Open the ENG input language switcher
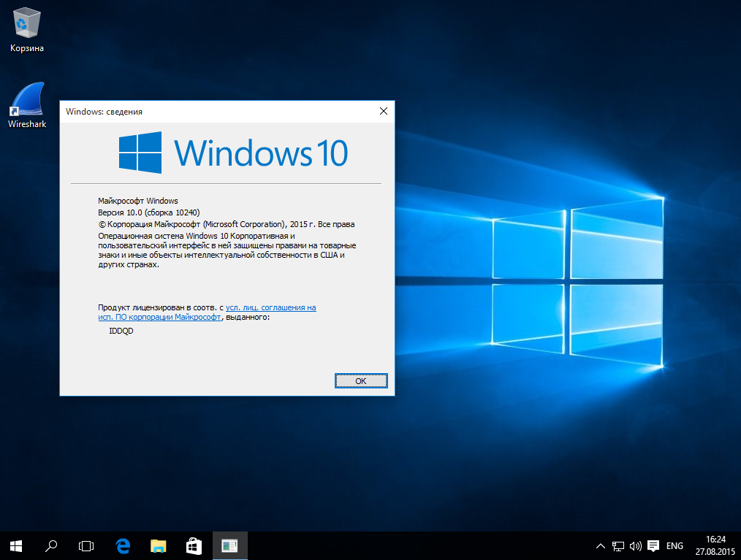 [675, 545]
